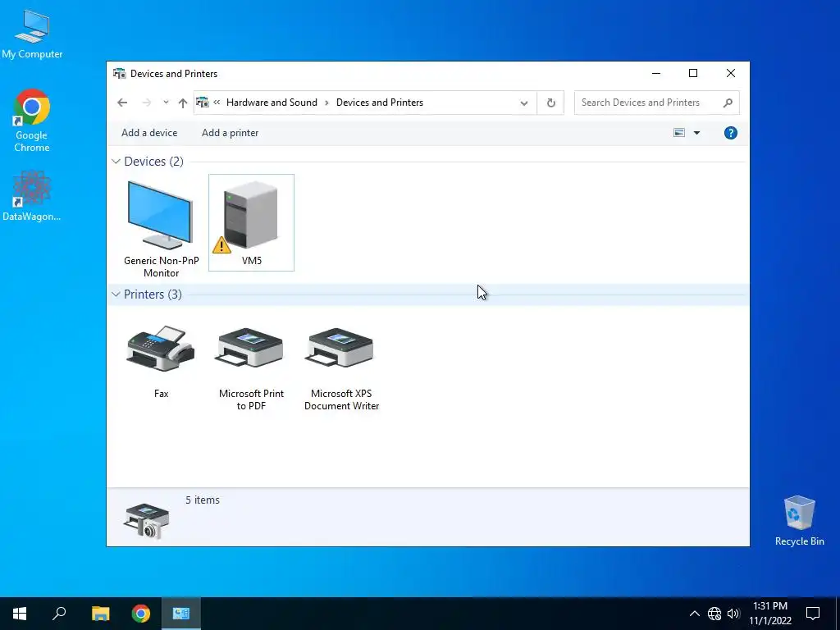This screenshot has height=630, width=840.
Task: Select the DataWagon desktop shortcut
Action: 32,195
